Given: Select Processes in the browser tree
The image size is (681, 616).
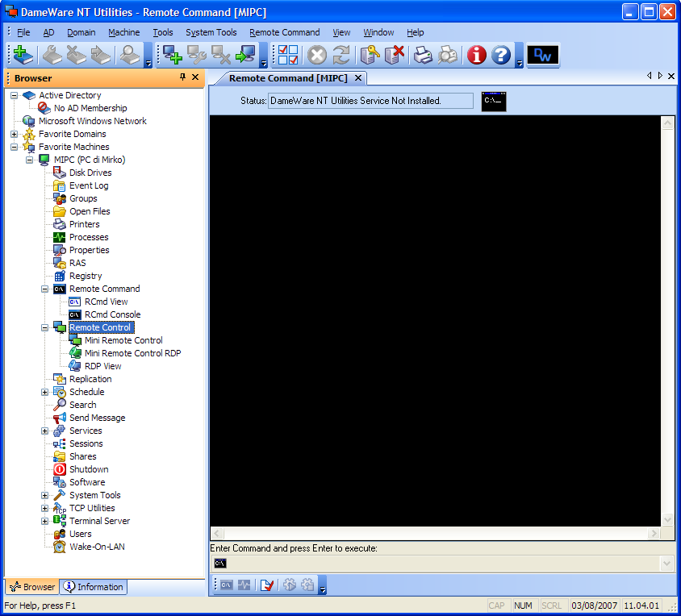Looking at the screenshot, I should click(89, 238).
